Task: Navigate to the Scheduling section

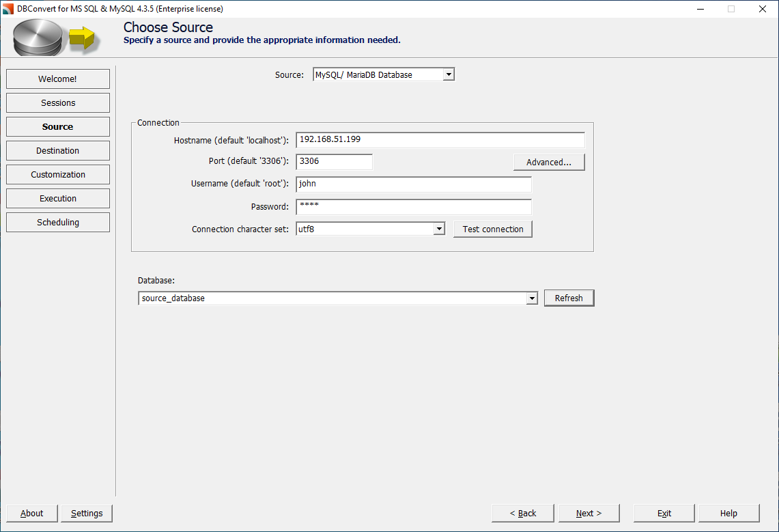Action: [x=57, y=222]
